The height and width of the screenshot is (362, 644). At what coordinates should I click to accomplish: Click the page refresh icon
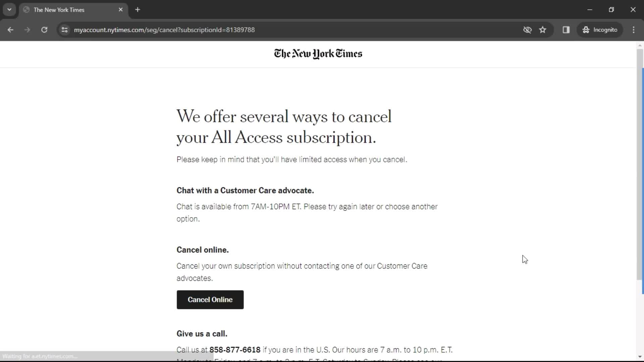(x=44, y=29)
